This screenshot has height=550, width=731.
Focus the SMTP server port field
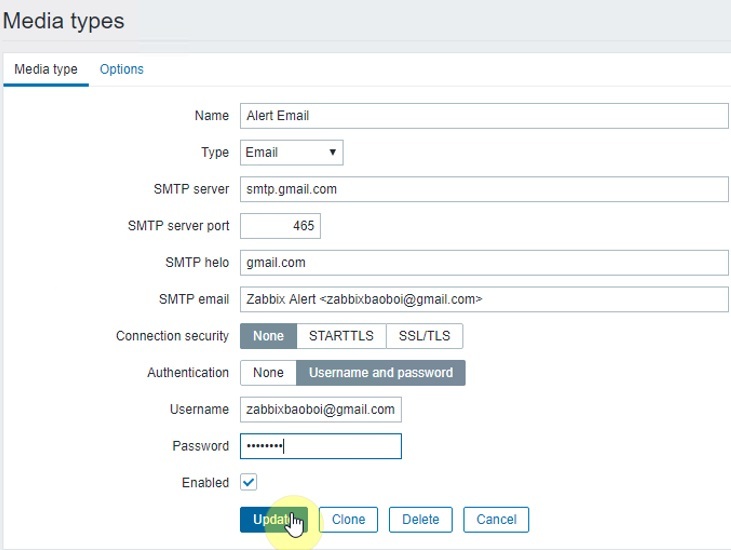pos(280,226)
